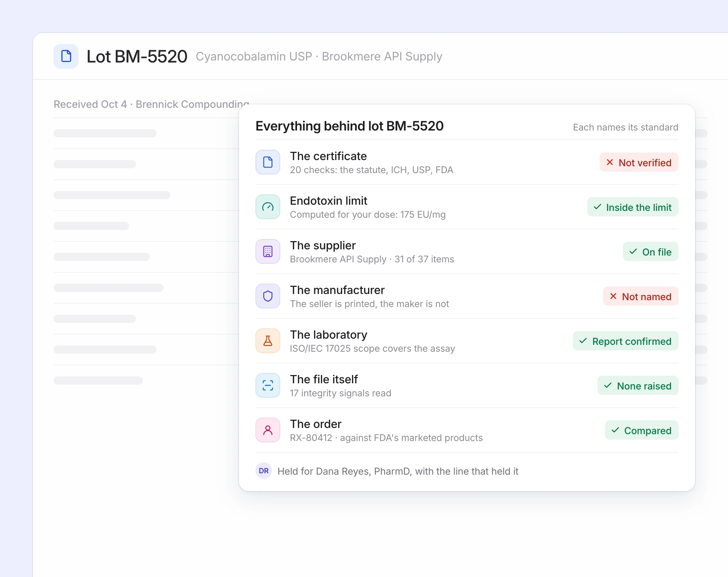Click the document icon beside Lot BM-5520
The image size is (728, 577).
click(x=66, y=56)
